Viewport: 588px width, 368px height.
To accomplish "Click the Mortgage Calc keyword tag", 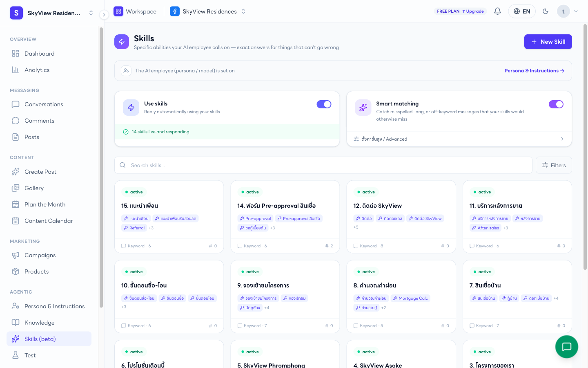I will [410, 298].
